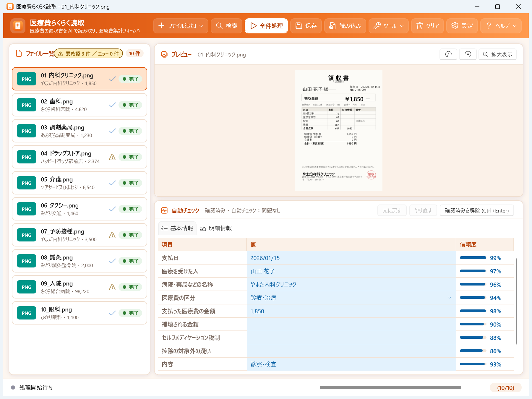532x399 pixels.
Task: Click warning icon on 04_ドラッグストア.png row
Action: pos(112,157)
